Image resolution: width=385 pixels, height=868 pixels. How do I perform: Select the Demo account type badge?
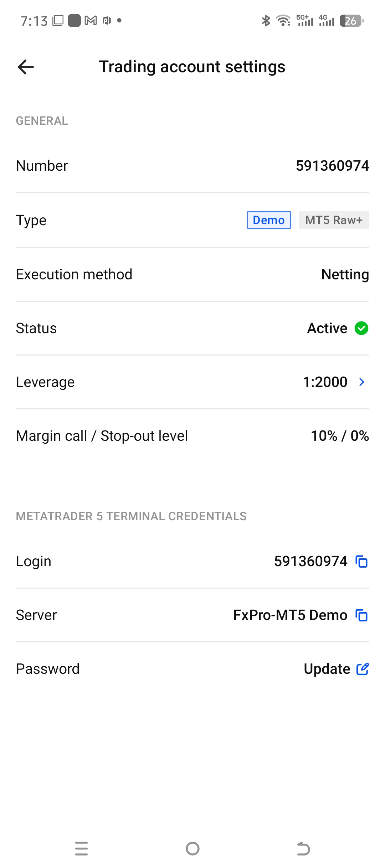(269, 220)
